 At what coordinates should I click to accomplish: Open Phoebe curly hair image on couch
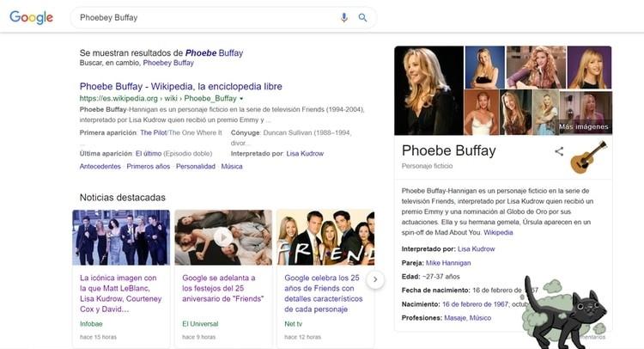[x=536, y=67]
